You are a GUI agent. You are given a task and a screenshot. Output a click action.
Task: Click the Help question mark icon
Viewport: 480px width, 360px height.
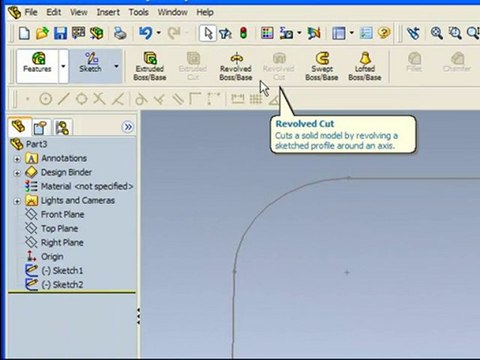tap(384, 33)
